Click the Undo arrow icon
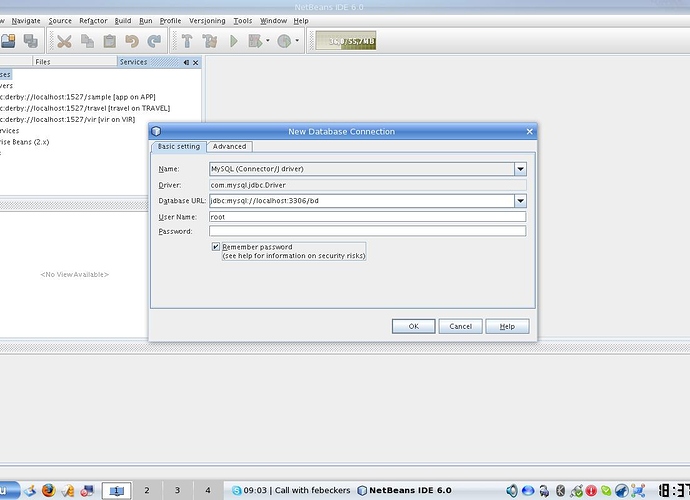The height and width of the screenshot is (500, 690). [132, 41]
